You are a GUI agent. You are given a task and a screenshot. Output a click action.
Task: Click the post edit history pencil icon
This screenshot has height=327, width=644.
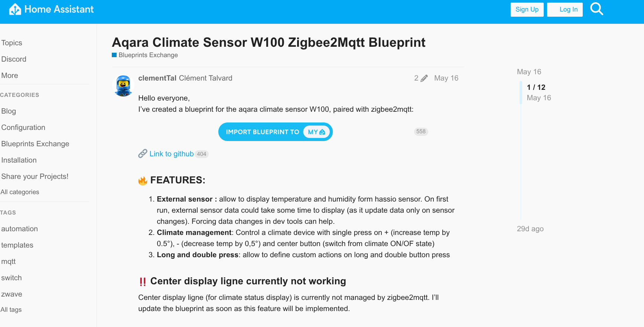click(x=424, y=78)
